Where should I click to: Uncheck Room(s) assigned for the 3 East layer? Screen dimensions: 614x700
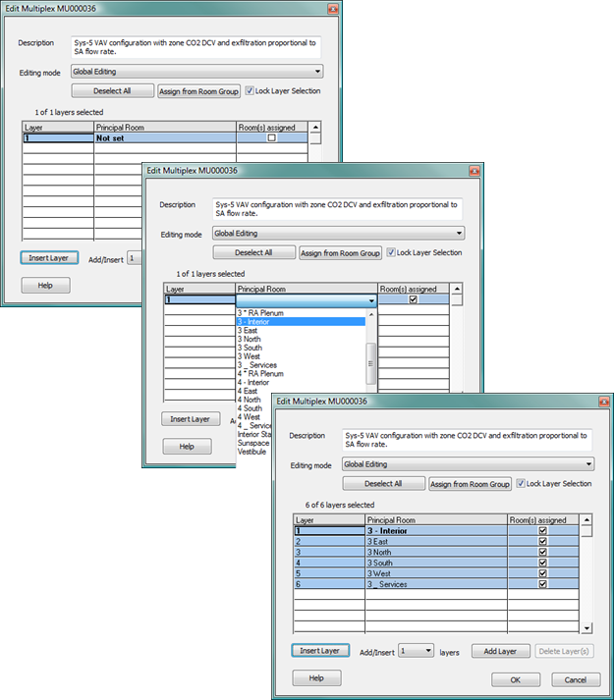542,541
